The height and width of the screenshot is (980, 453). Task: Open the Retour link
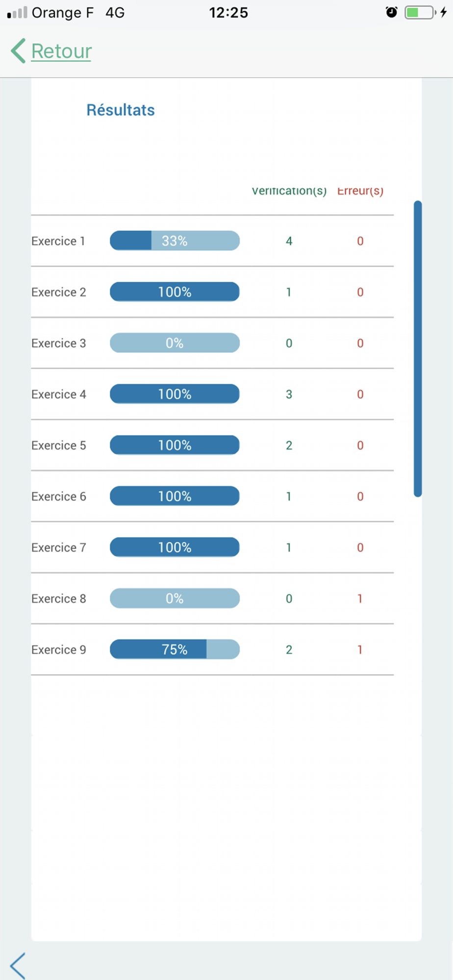61,51
